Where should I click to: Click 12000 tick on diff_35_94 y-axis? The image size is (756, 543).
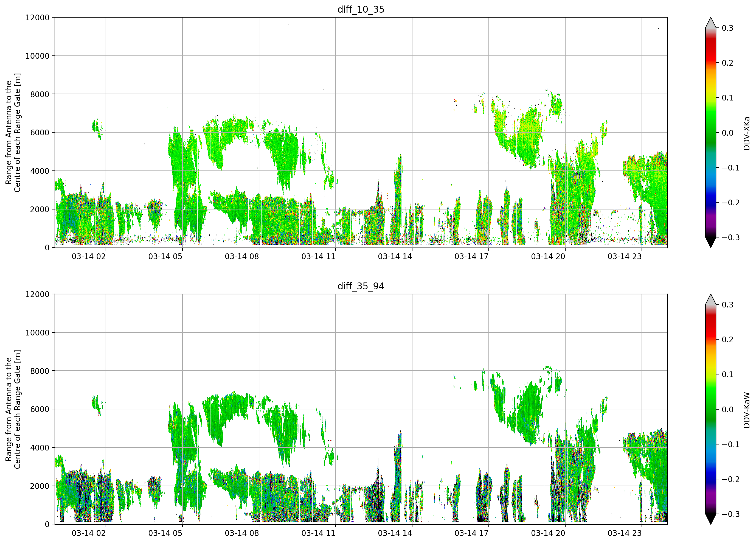click(37, 295)
